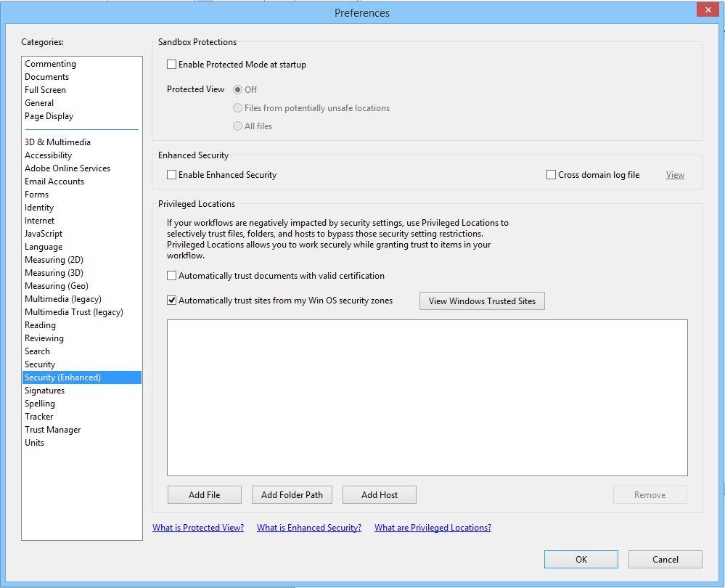Open Identity category
Screen dimensions: 725x588
tap(82, 208)
